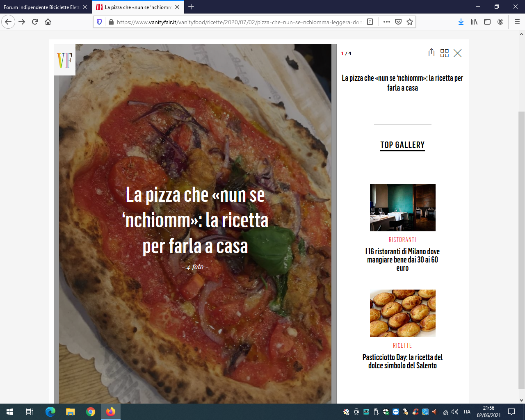Launch Microsoft Edge from the taskbar

point(50,412)
